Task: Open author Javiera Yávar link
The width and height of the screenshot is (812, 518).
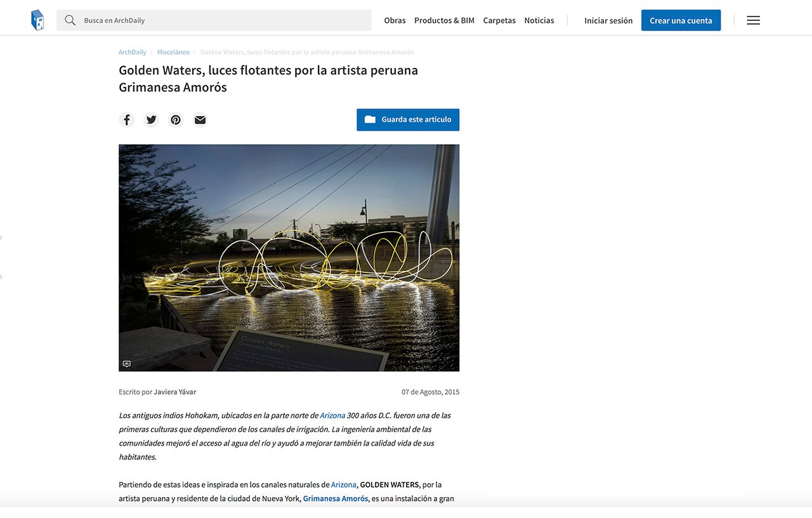Action: 175,392
